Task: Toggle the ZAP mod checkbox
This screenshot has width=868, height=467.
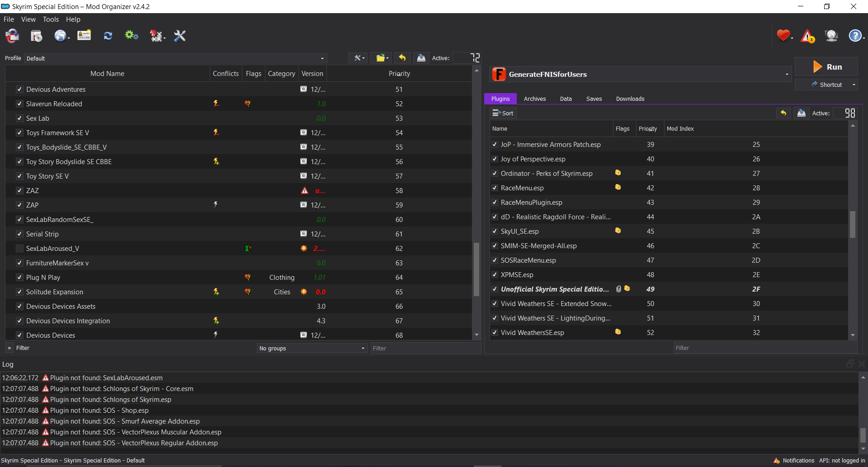Action: coord(19,205)
